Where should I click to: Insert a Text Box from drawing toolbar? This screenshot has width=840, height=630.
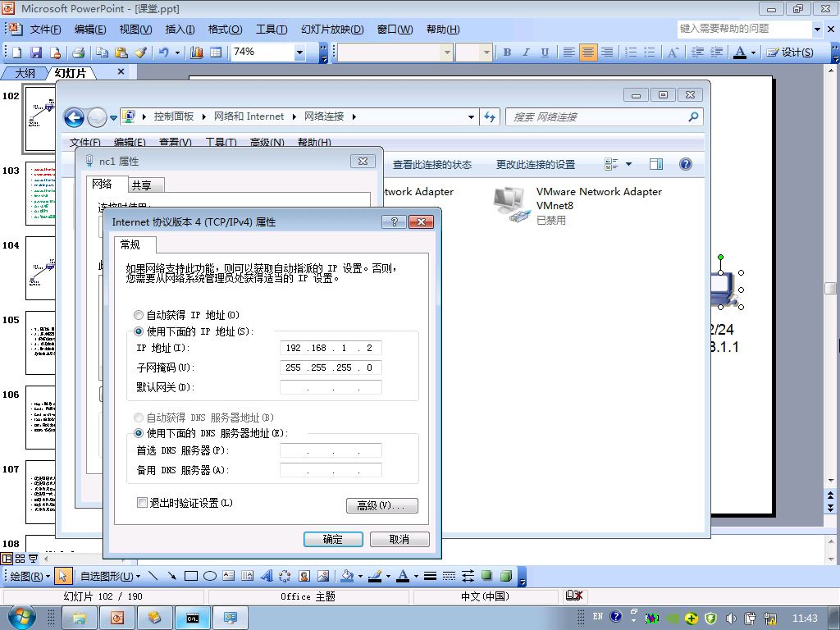pos(228,576)
